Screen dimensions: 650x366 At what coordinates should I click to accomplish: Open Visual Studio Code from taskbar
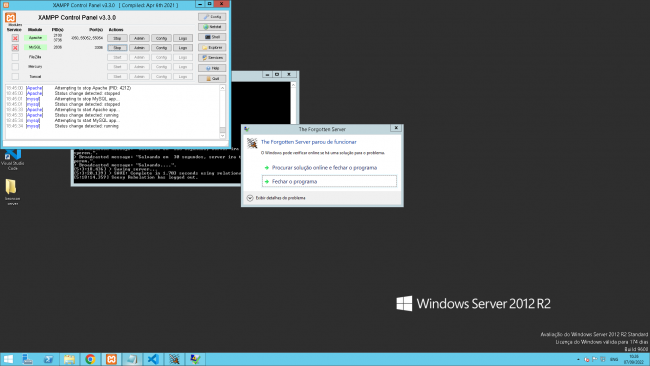(x=153, y=359)
